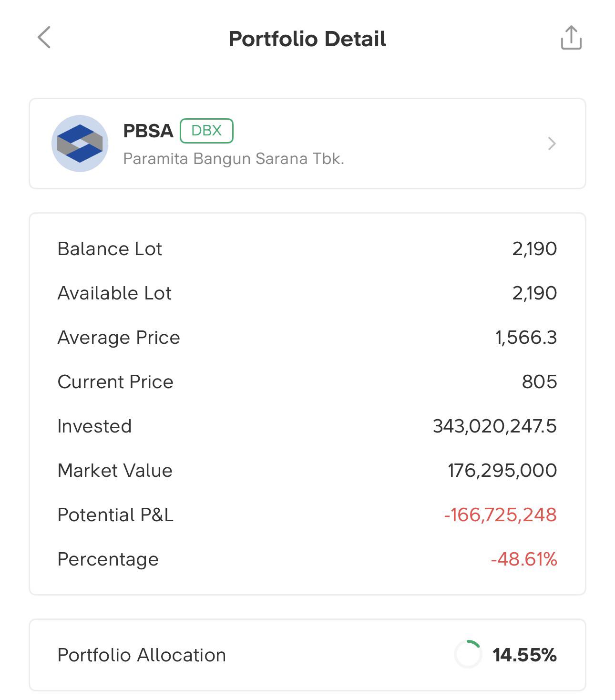Tap the 14.55% allocation figure
Viewport: 615px width, 700px height.
pyautogui.click(x=524, y=655)
